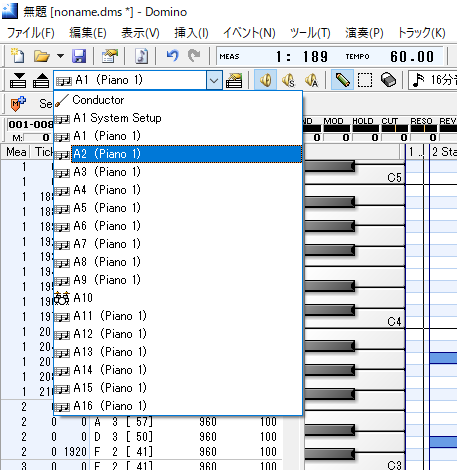Viewport: 457px width, 470px height.
Task: Open a file with the folder icon
Action: (x=42, y=56)
